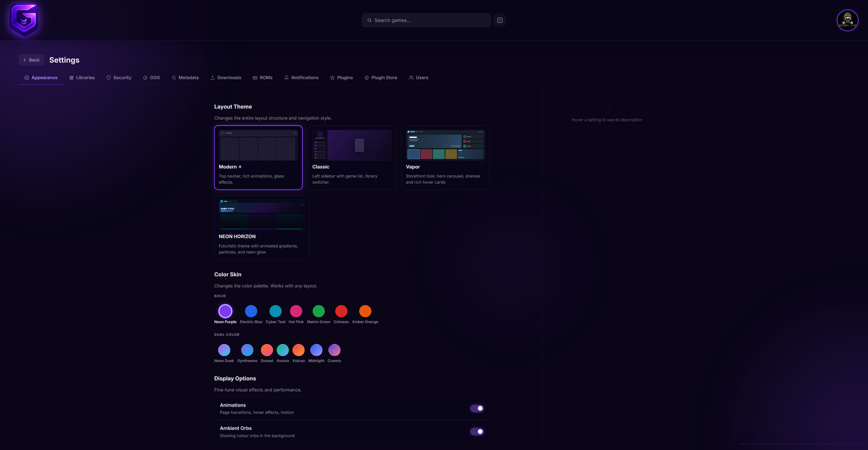Click the Metadata search icon
The width and height of the screenshot is (868, 450).
point(174,78)
